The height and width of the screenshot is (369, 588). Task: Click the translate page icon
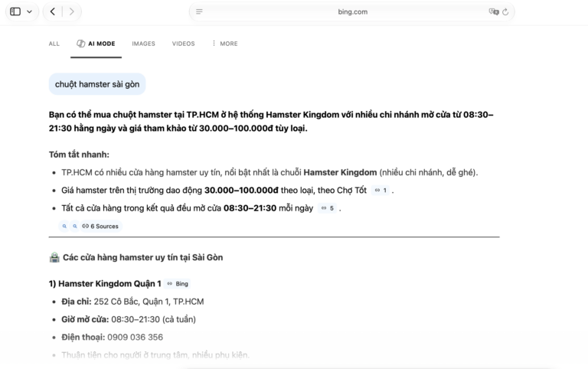[494, 11]
